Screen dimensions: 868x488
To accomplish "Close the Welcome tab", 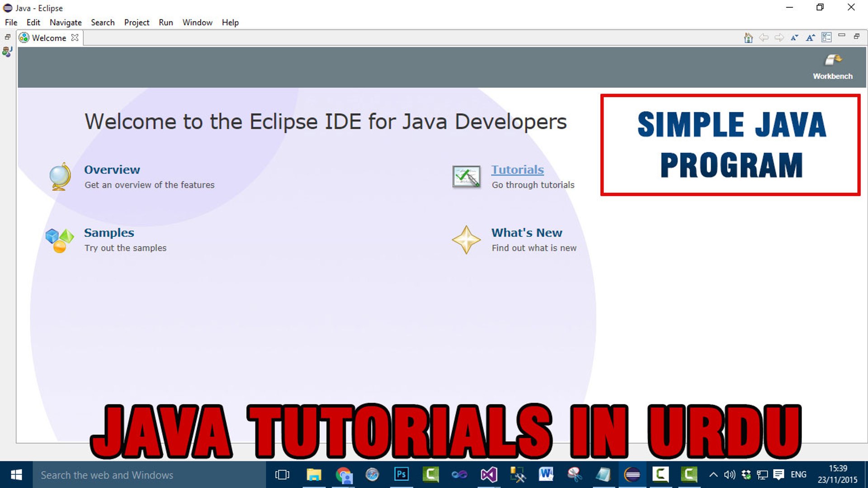I will point(75,38).
